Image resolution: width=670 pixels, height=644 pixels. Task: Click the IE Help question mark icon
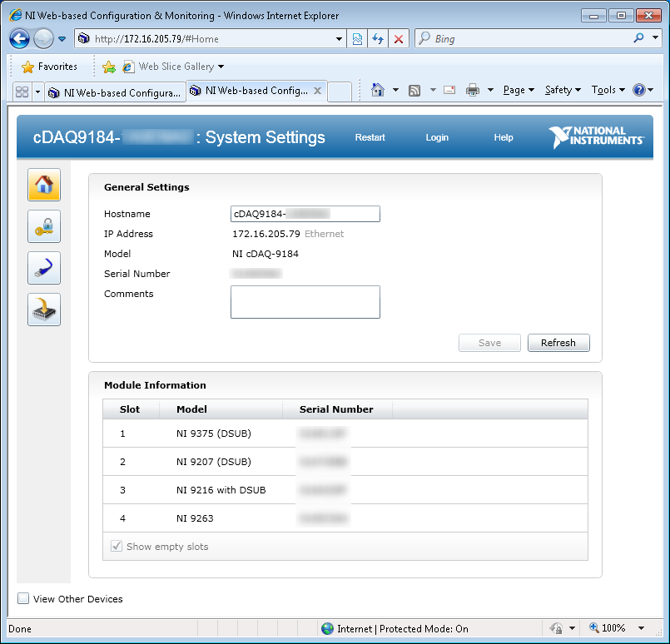click(x=639, y=90)
